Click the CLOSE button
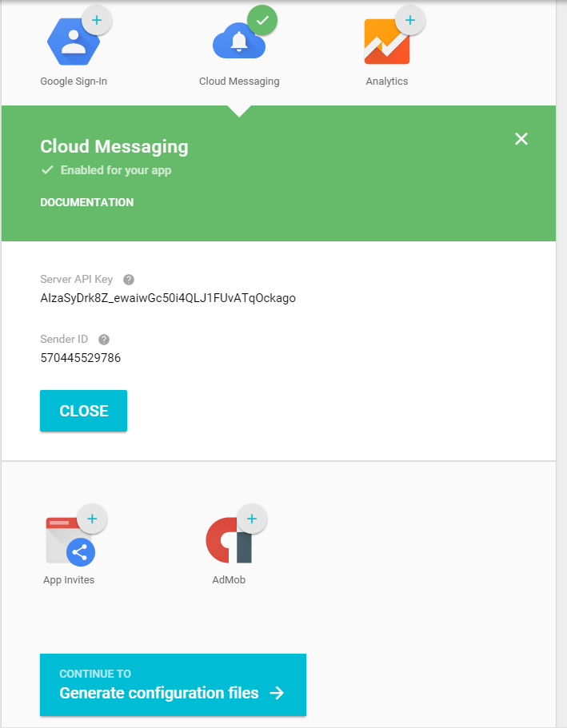This screenshot has height=728, width=567. tap(84, 411)
